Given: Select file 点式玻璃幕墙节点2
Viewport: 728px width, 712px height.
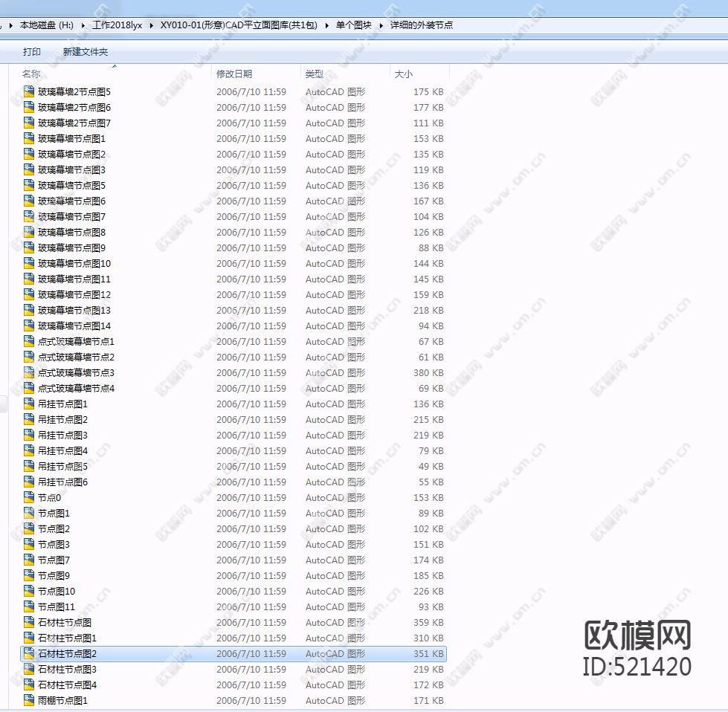Looking at the screenshot, I should point(76,357).
